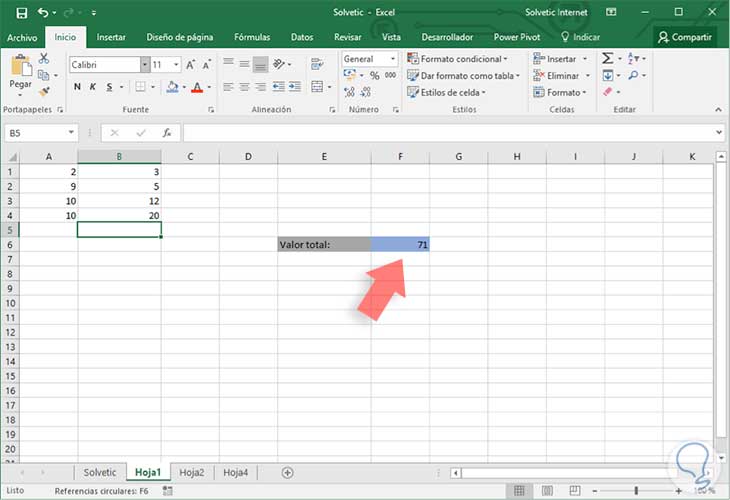This screenshot has height=500, width=730.
Task: Open the font size 11 dropdown
Action: click(176, 65)
